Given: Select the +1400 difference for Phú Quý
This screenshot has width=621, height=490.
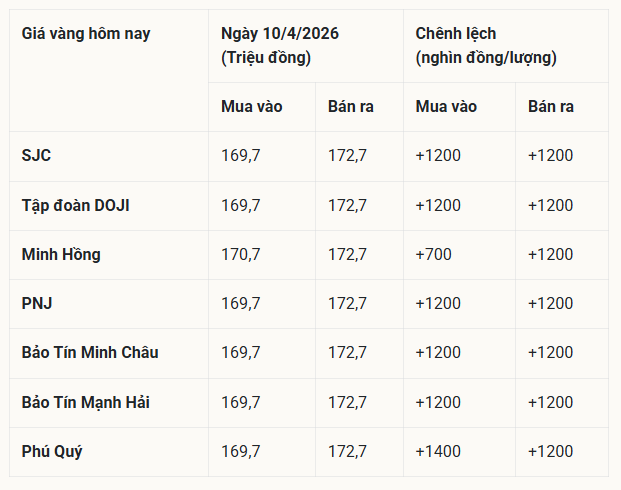Looking at the screenshot, I should pos(438,451).
